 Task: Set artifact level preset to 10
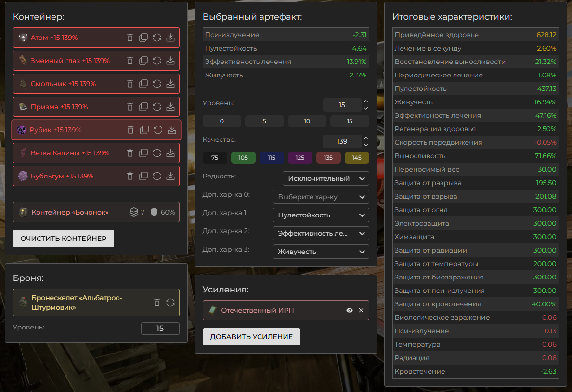(307, 121)
